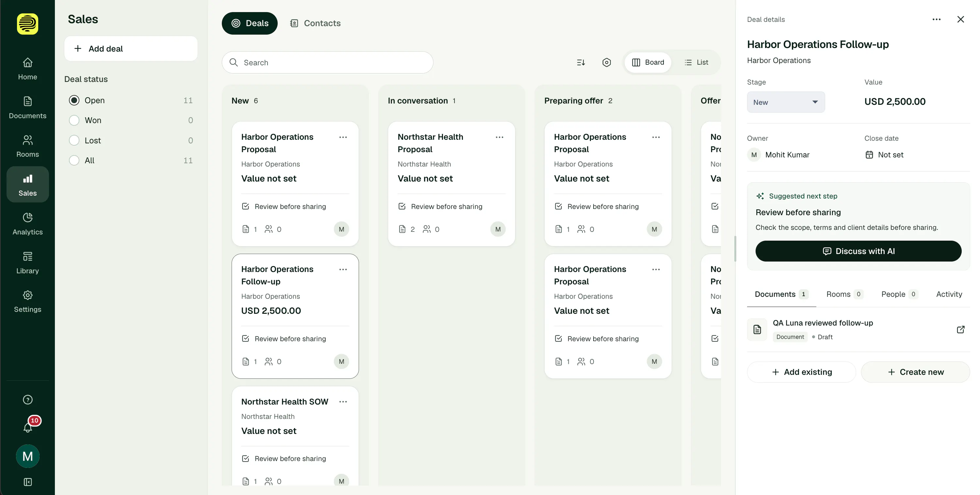
Task: Select the All deal status radio
Action: point(74,160)
